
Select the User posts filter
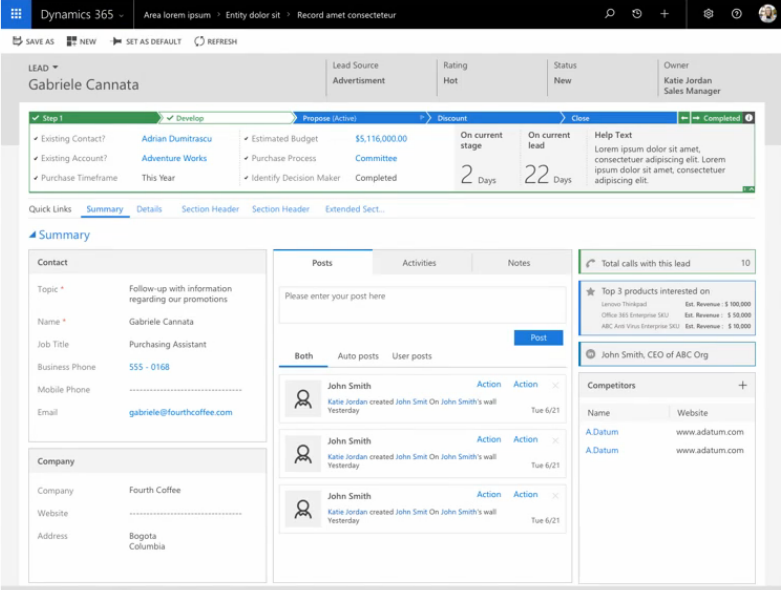click(x=412, y=356)
